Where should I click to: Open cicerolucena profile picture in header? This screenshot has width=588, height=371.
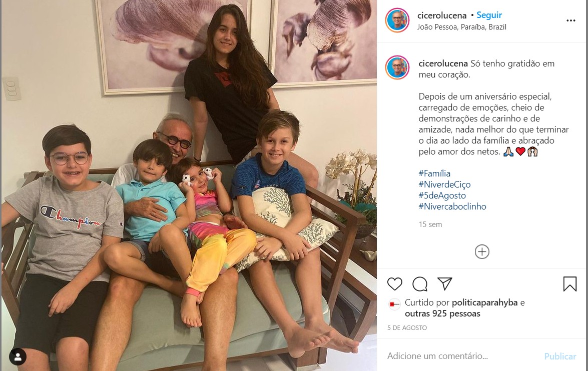(397, 20)
